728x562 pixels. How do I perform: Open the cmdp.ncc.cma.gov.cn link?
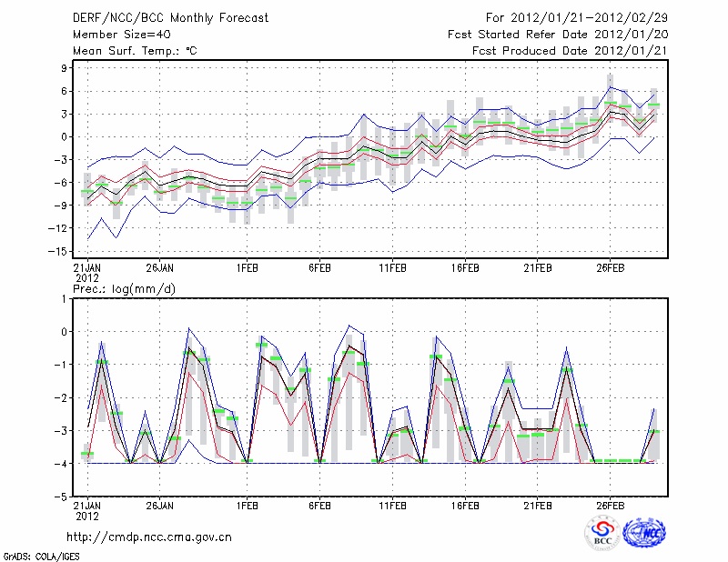tap(150, 537)
